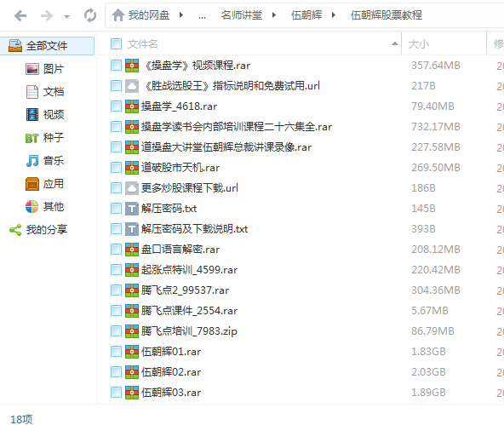Tick checkbox for 操盘学_4618.rar
The height and width of the screenshot is (425, 504).
point(116,106)
